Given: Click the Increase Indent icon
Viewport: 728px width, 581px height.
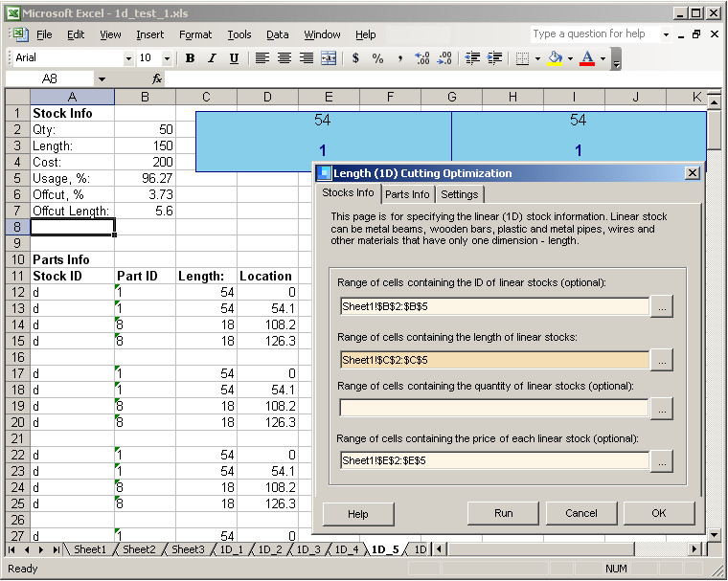Looking at the screenshot, I should [493, 58].
